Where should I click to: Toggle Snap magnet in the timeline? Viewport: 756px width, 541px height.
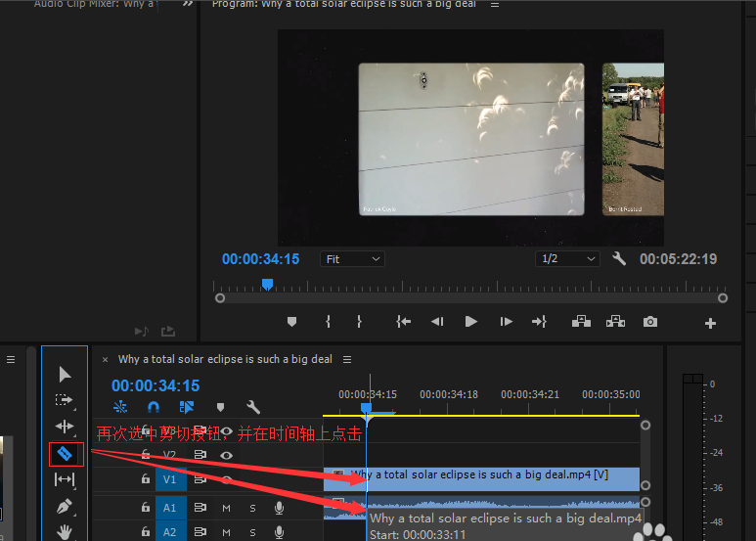[x=154, y=407]
